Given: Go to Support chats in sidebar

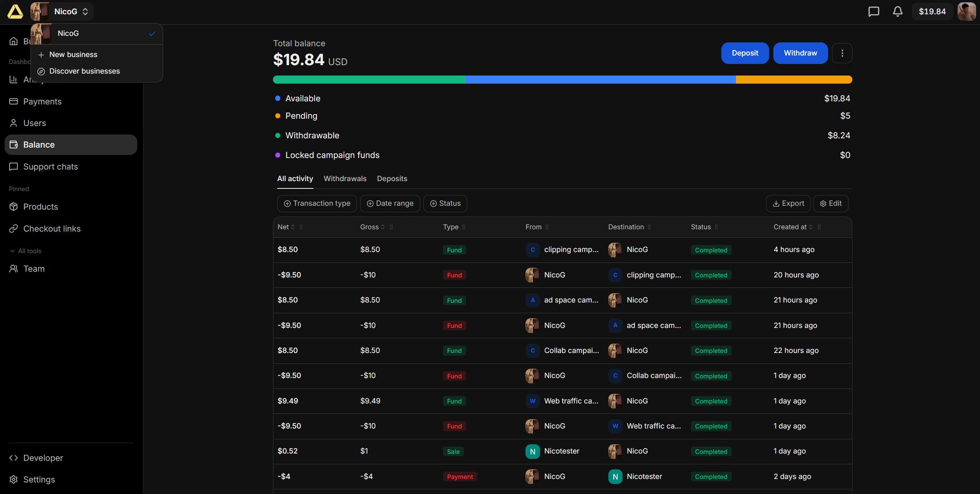Looking at the screenshot, I should (50, 166).
